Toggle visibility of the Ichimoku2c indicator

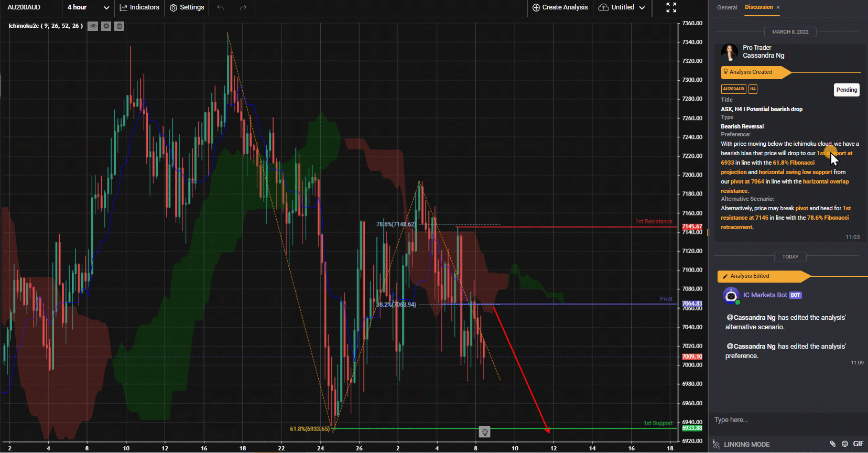click(x=93, y=26)
